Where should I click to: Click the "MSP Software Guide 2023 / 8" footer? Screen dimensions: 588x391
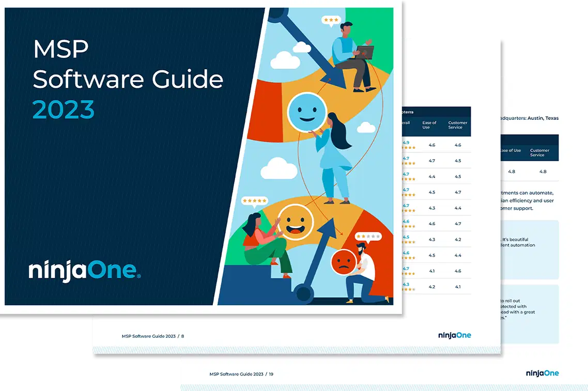click(152, 336)
